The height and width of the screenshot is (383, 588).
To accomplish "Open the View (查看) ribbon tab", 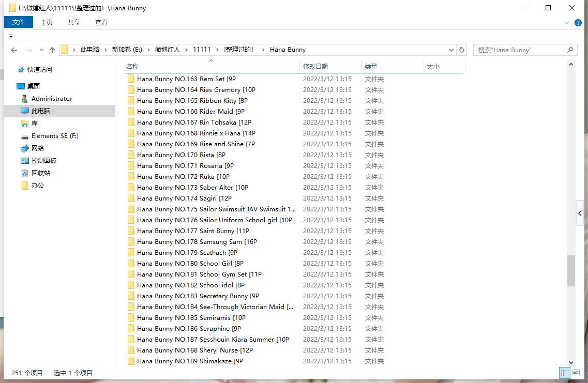I will [101, 23].
